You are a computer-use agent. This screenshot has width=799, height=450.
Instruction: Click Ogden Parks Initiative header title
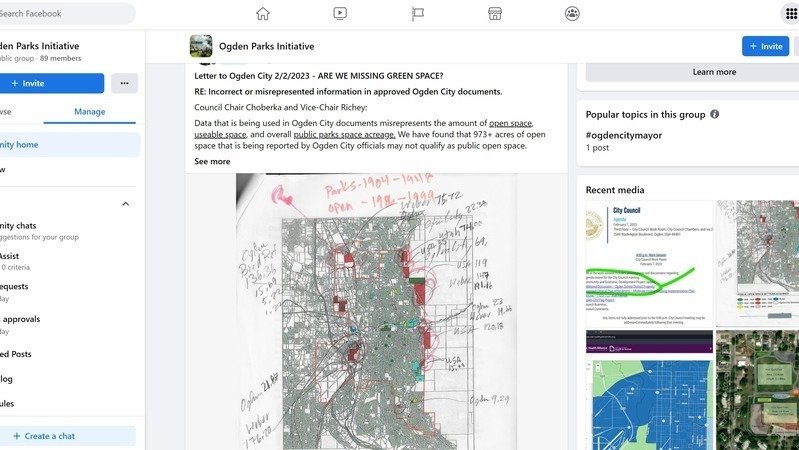[x=267, y=46]
